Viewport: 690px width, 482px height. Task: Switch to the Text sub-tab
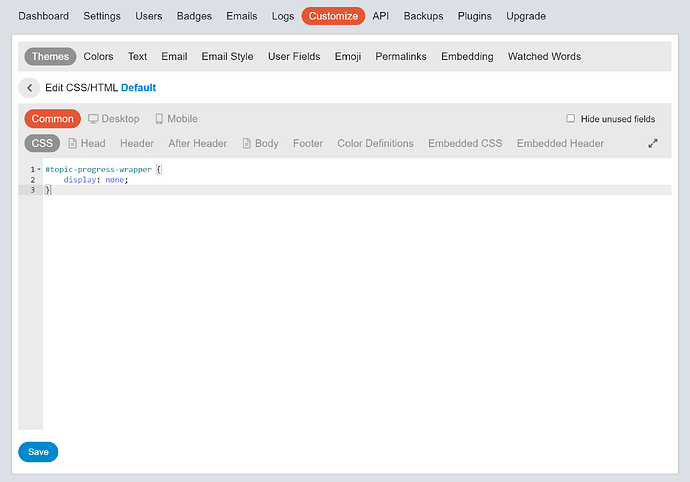pos(137,57)
